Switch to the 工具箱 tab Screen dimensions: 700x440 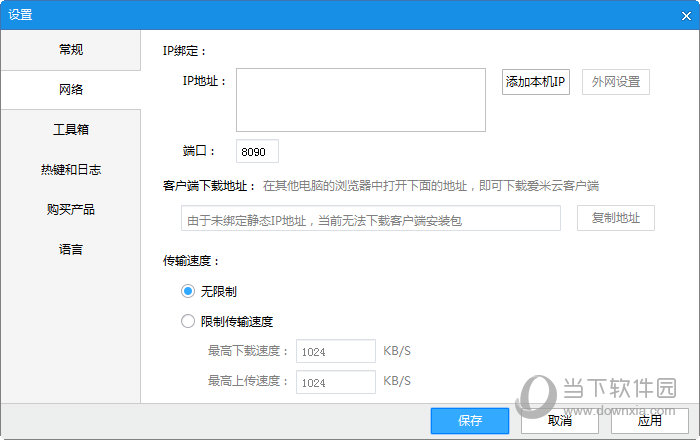coord(71,129)
